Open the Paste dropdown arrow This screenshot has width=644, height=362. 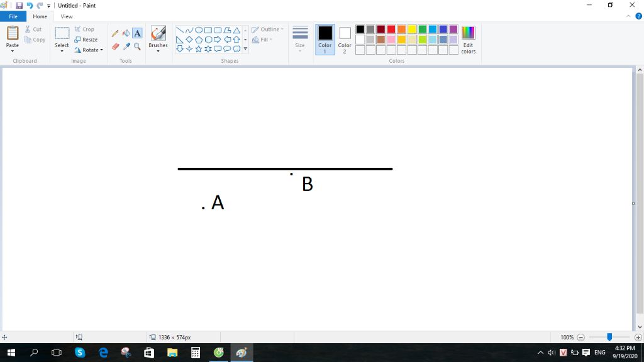point(13,52)
